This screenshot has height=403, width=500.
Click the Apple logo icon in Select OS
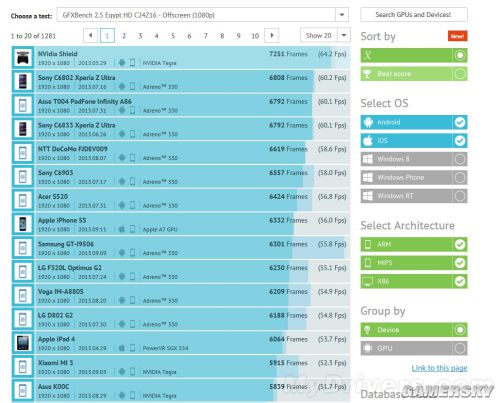point(368,141)
